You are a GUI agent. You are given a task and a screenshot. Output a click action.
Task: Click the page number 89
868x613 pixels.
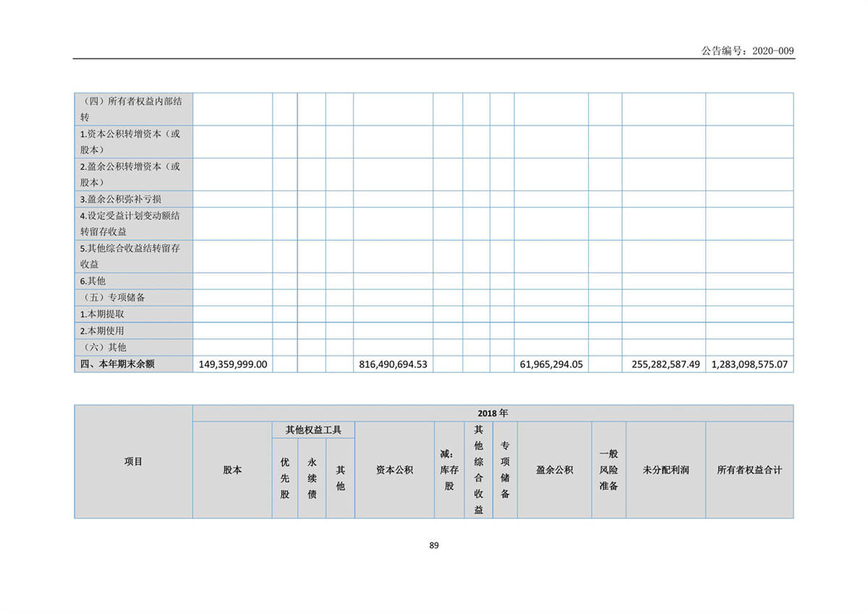pos(434,546)
